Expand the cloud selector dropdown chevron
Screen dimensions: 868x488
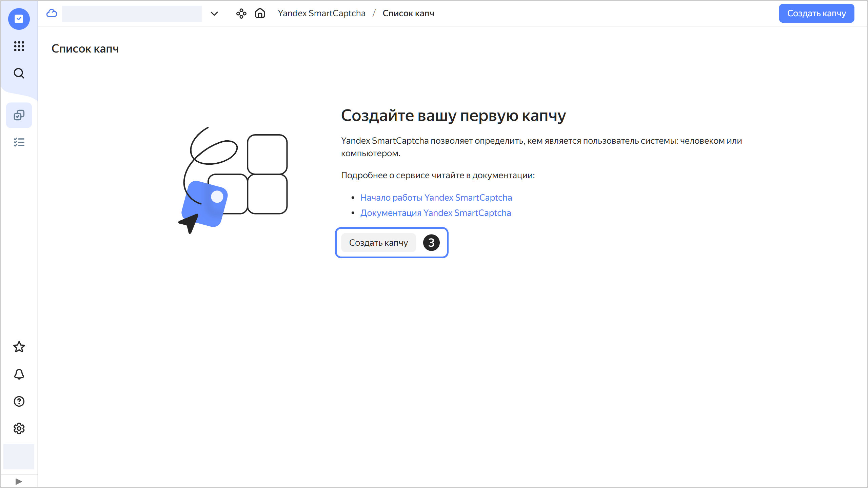pyautogui.click(x=214, y=14)
